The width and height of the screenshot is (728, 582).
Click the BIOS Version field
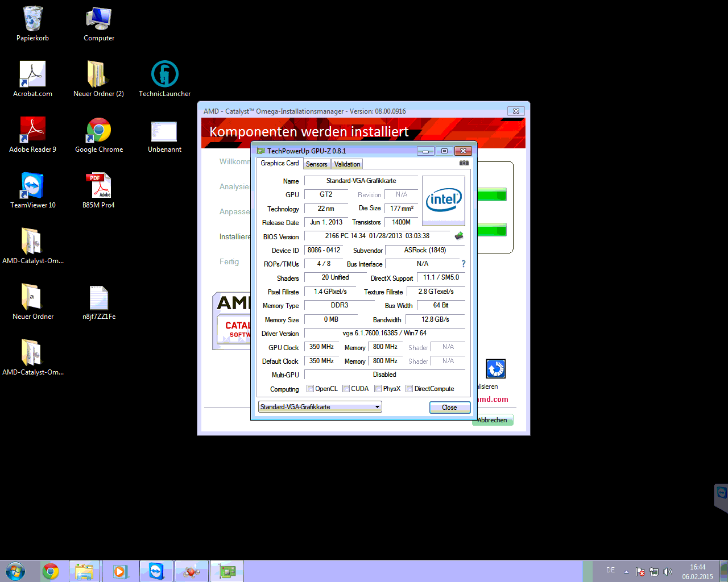click(x=377, y=236)
